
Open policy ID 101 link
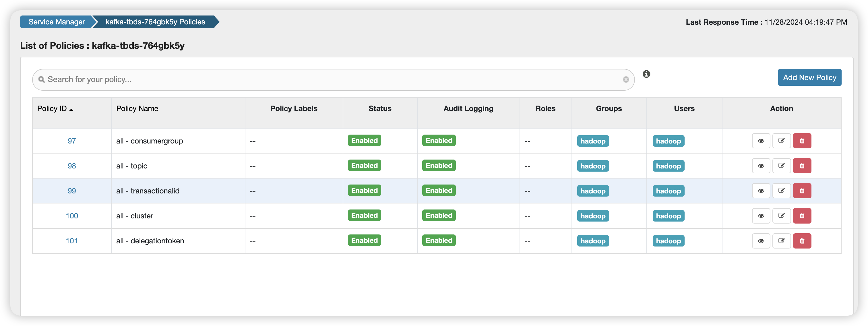pyautogui.click(x=72, y=241)
